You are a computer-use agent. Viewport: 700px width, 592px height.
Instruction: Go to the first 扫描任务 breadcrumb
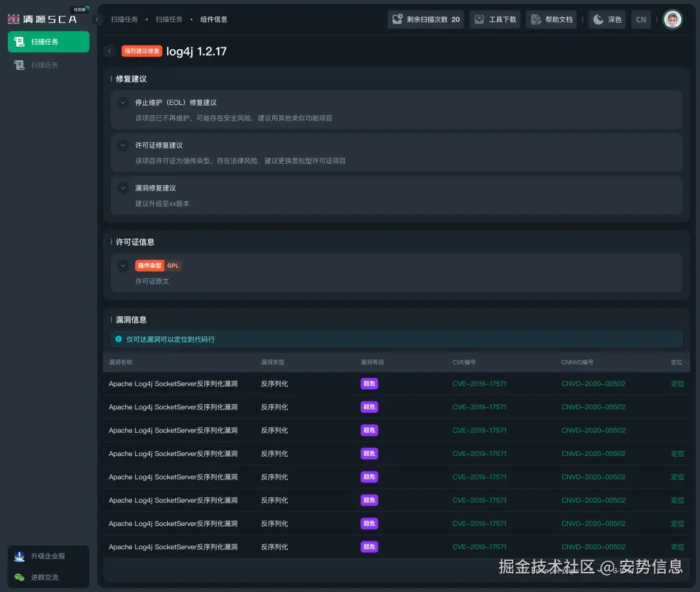[124, 19]
